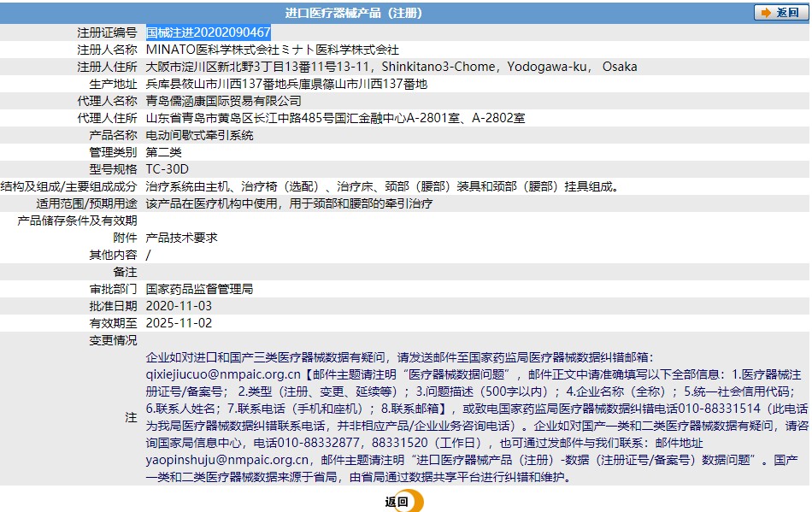The height and width of the screenshot is (512, 812).
Task: Click the phone number 010-88332877
Action: coord(319,443)
